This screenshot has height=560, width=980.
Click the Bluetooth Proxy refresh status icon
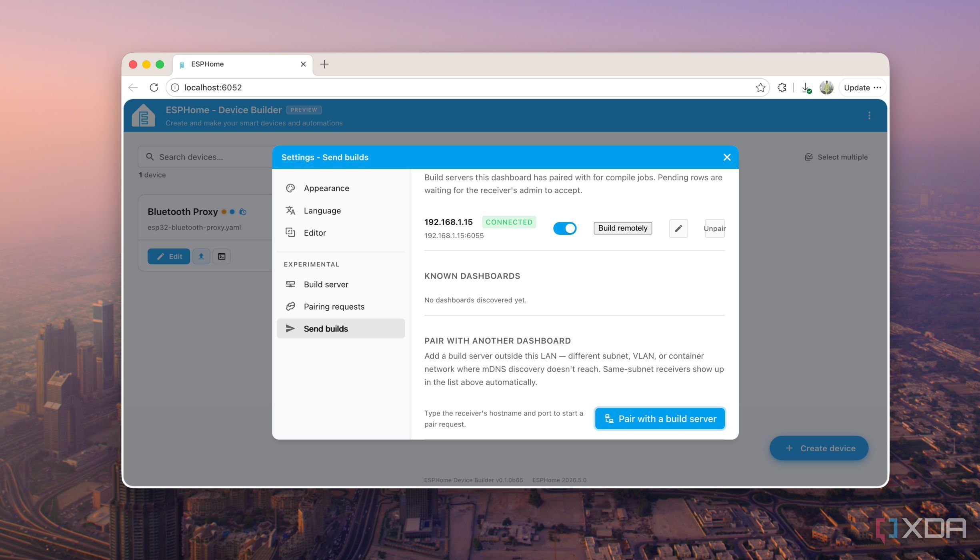(243, 212)
